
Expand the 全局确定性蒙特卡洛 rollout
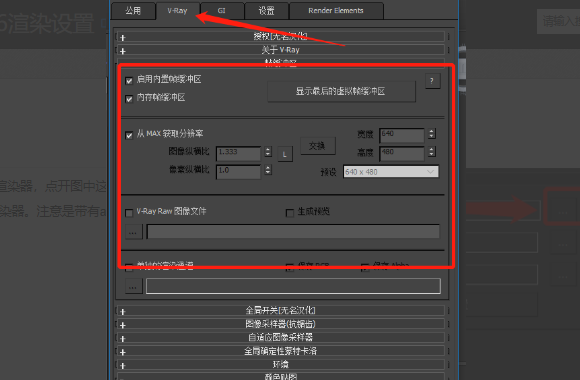[281, 351]
